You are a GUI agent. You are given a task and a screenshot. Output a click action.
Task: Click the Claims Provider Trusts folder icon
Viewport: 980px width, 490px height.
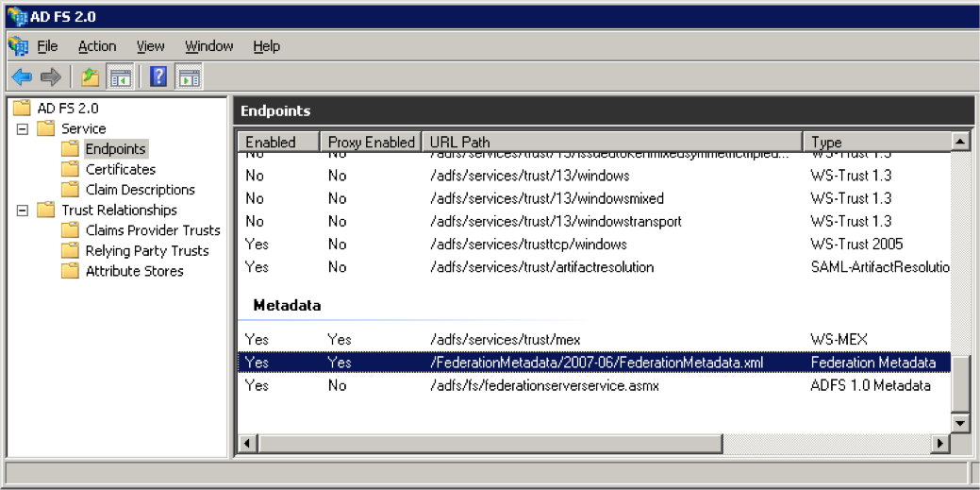(x=70, y=230)
